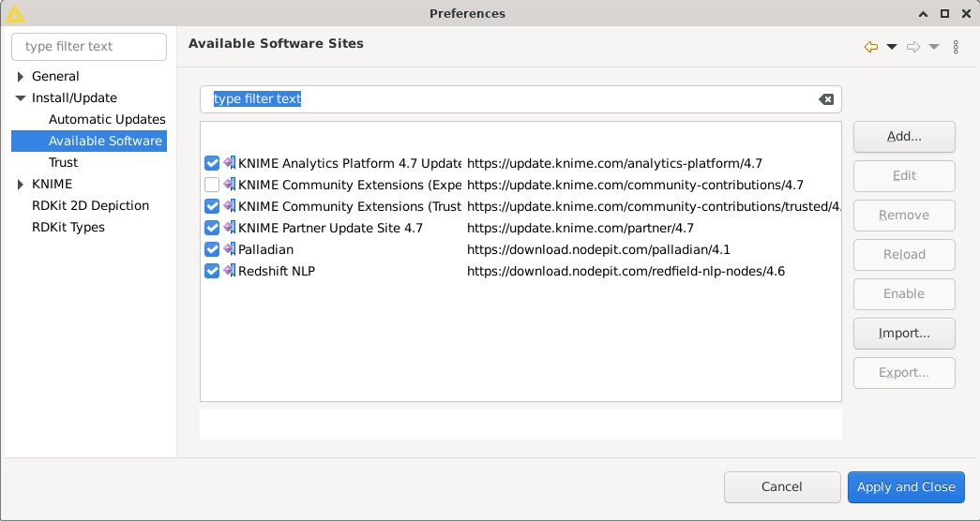Expand the KNIME preferences tree node

[x=21, y=185]
